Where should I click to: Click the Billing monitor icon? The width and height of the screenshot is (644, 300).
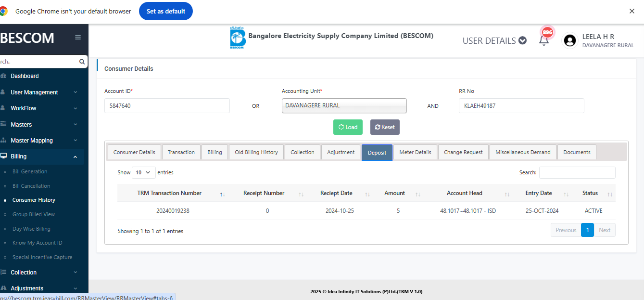[3, 157]
